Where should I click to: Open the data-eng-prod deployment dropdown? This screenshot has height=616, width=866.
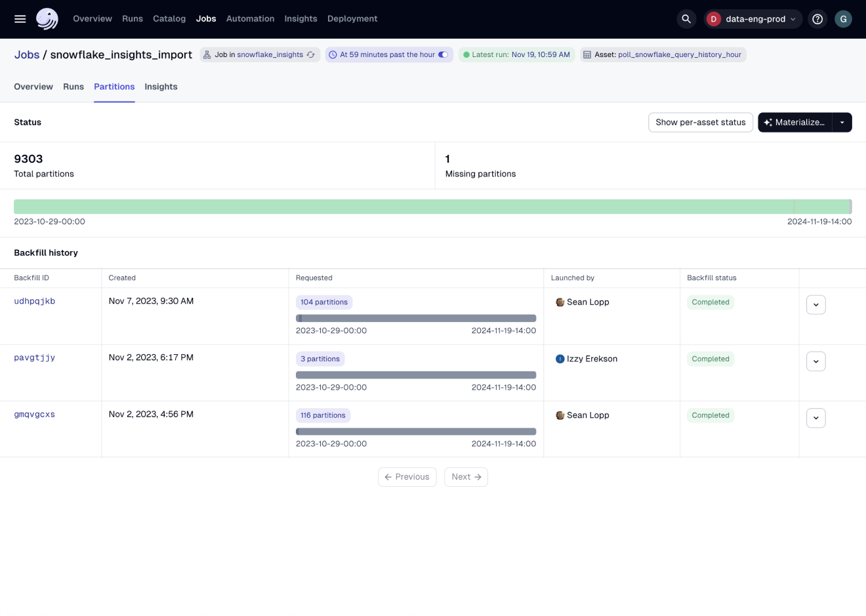pyautogui.click(x=753, y=19)
